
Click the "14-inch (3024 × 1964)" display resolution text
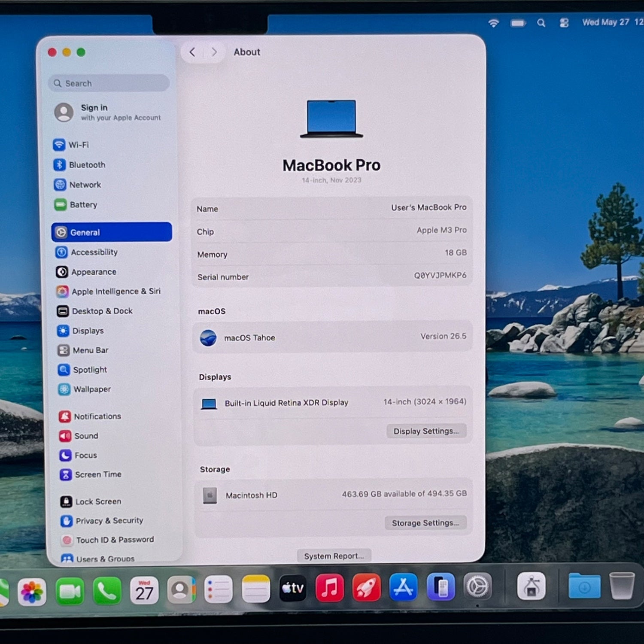[x=425, y=402]
